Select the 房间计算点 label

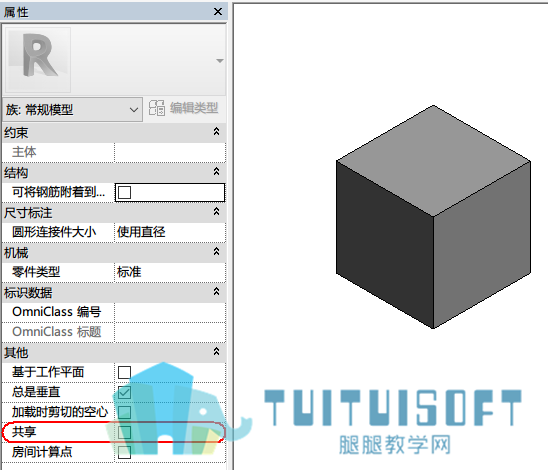(42, 452)
